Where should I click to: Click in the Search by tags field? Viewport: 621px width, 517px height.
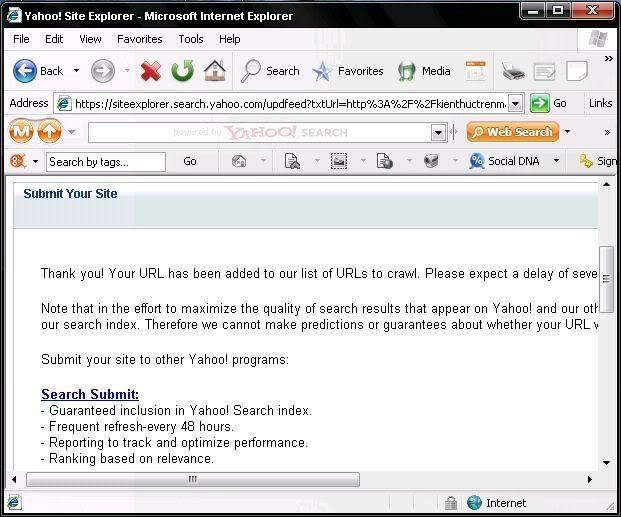(105, 162)
